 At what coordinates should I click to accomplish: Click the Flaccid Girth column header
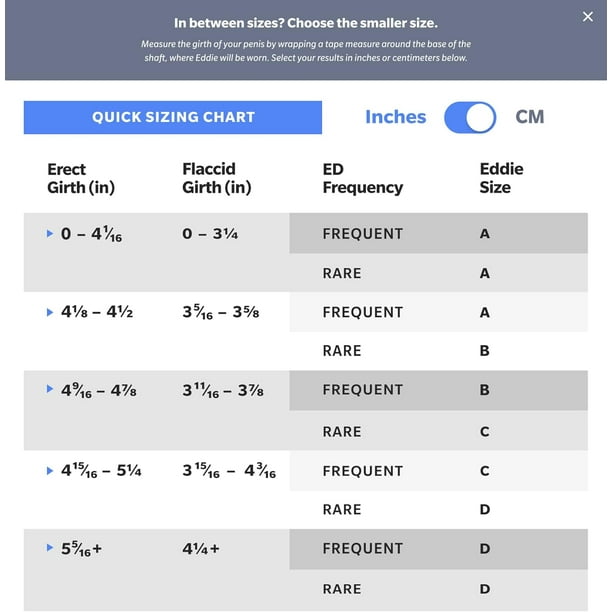click(216, 178)
